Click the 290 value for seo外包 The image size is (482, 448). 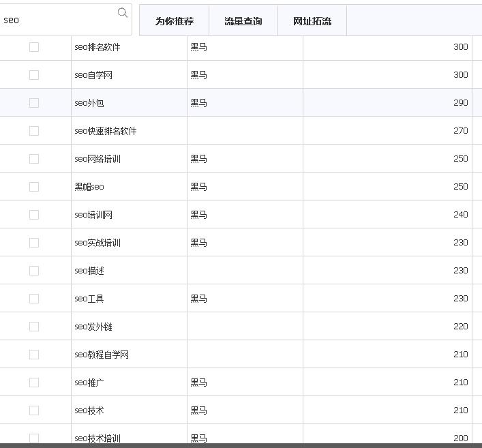pos(460,103)
